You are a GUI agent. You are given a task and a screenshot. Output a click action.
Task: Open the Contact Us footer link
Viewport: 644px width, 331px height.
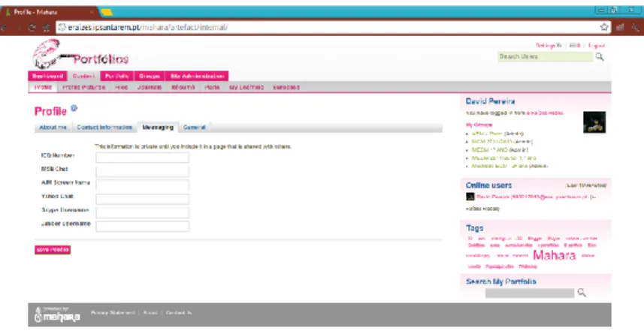pyautogui.click(x=179, y=313)
